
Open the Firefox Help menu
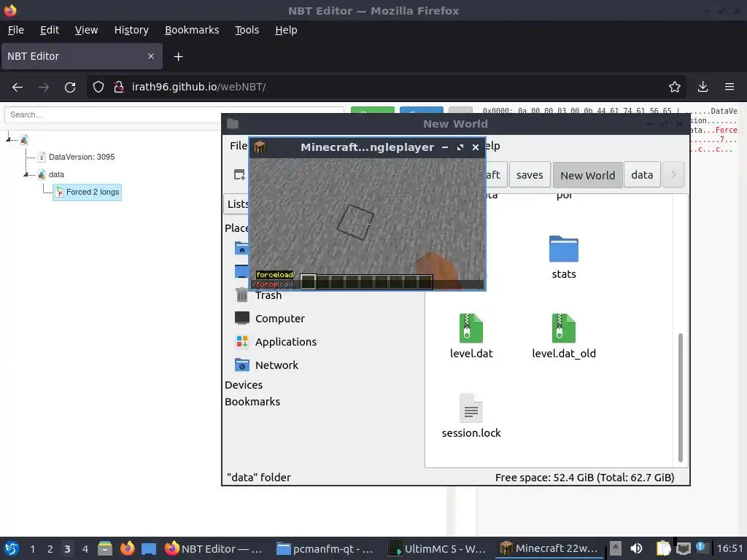(x=286, y=30)
